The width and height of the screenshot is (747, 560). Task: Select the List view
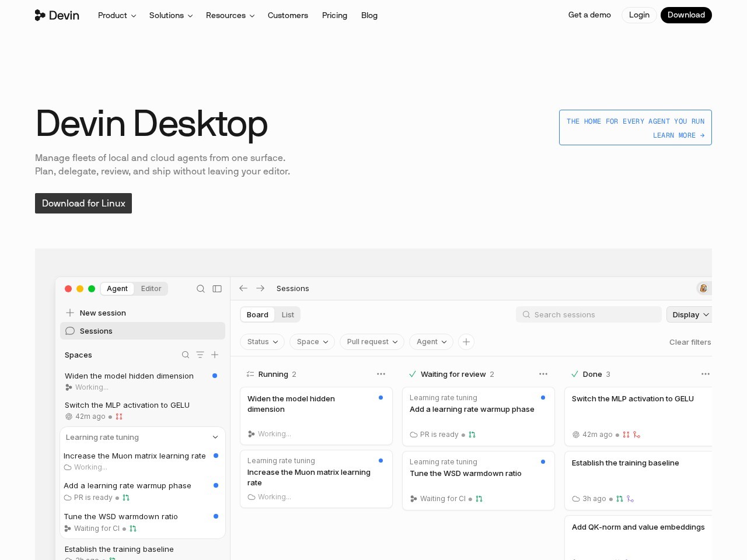point(288,315)
